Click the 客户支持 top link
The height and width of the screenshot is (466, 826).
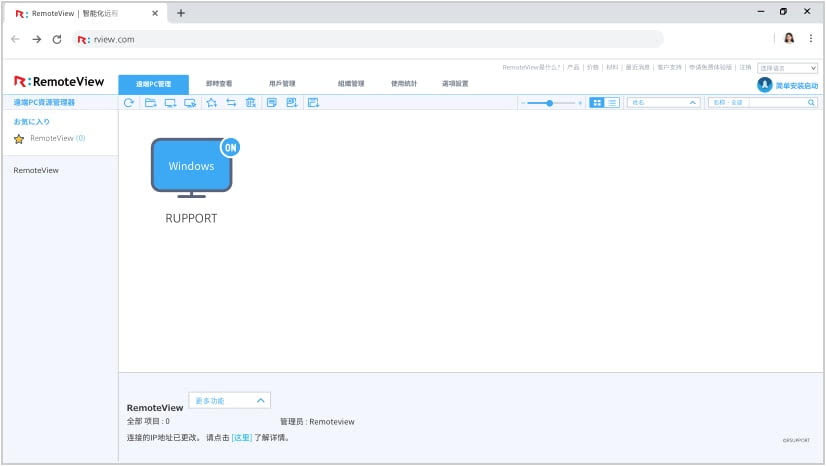pos(670,67)
